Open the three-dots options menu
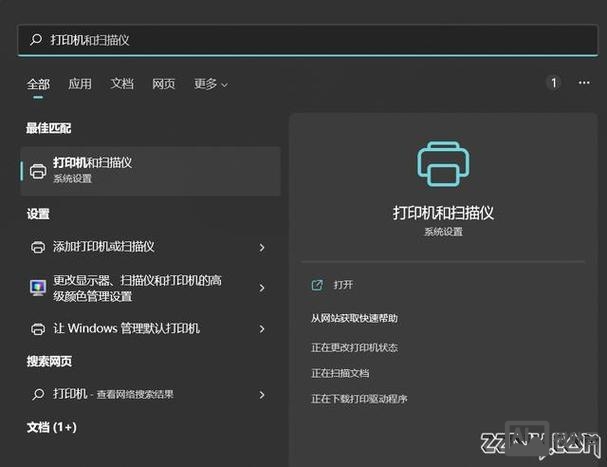 coord(584,83)
